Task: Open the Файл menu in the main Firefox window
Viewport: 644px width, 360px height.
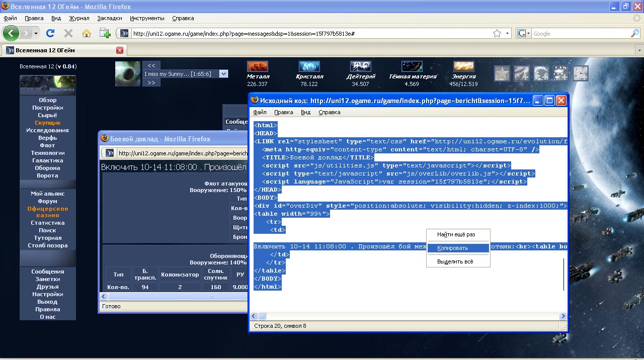Action: coord(10,18)
